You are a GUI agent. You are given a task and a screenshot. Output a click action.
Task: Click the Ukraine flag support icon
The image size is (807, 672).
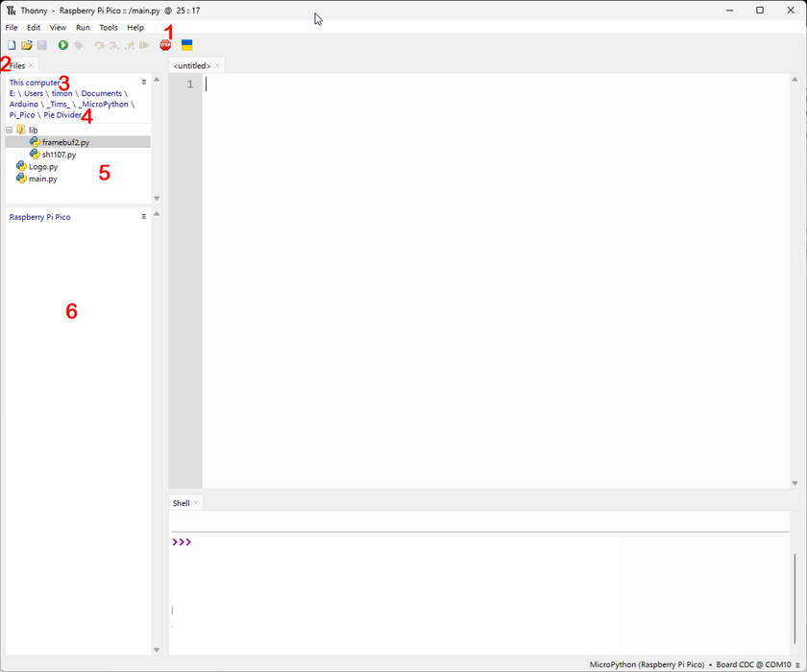(x=186, y=45)
